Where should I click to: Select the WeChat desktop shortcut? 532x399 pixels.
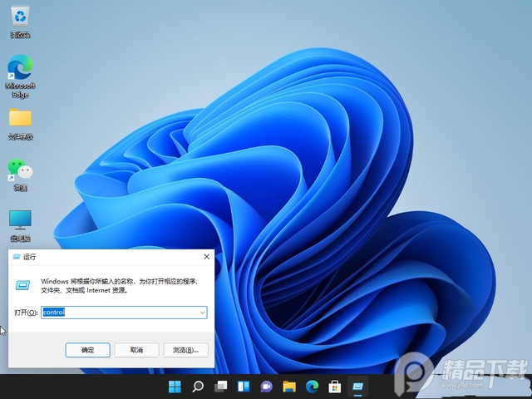20,175
